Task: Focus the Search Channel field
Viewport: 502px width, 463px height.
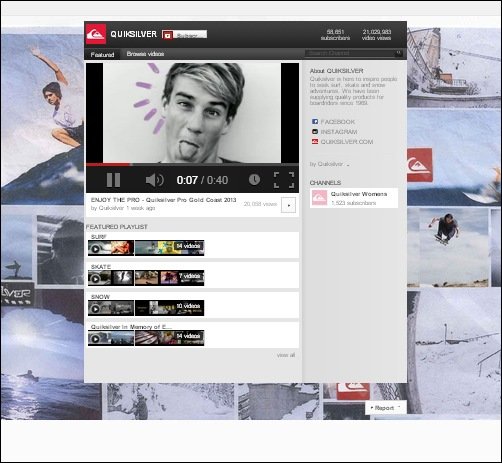Action: click(x=350, y=53)
